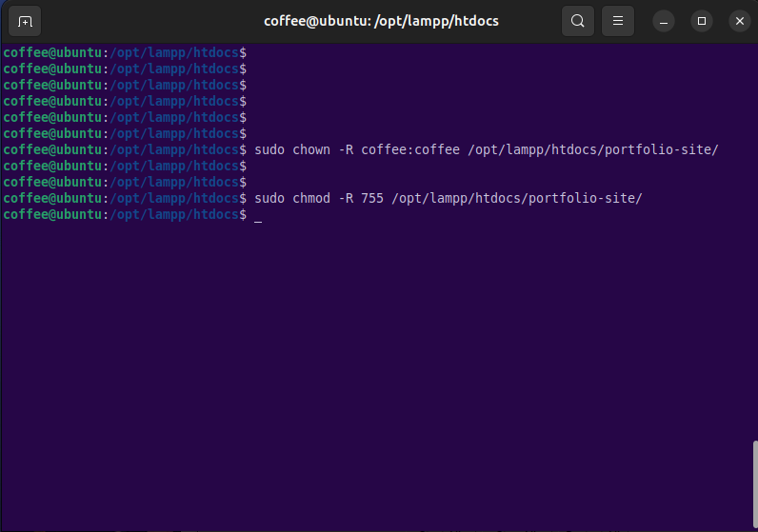Maximize the terminal window

pos(702,21)
